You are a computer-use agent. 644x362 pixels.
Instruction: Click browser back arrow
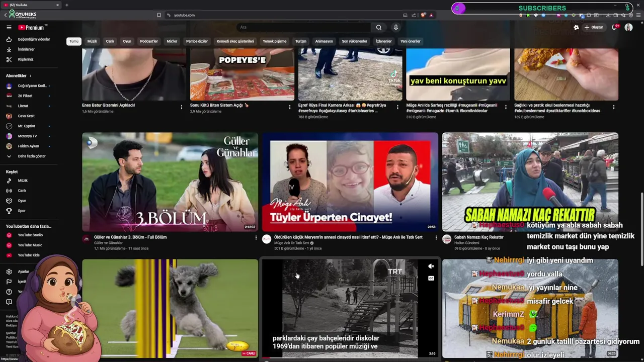6,15
